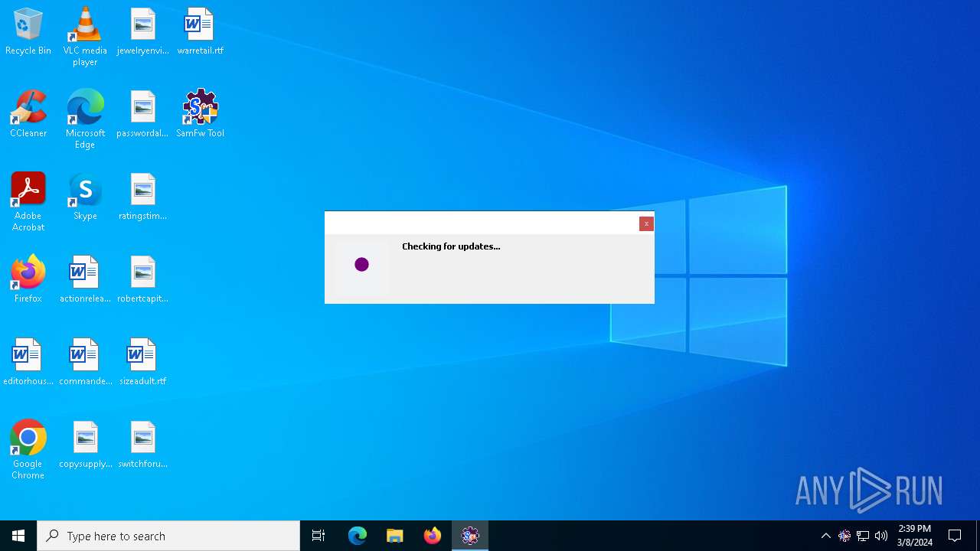Launch Firefox from the taskbar
The height and width of the screenshot is (551, 980).
(433, 536)
